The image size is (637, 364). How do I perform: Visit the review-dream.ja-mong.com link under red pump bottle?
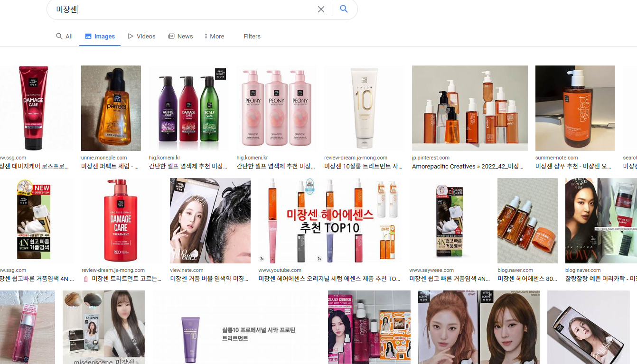pyautogui.click(x=113, y=270)
